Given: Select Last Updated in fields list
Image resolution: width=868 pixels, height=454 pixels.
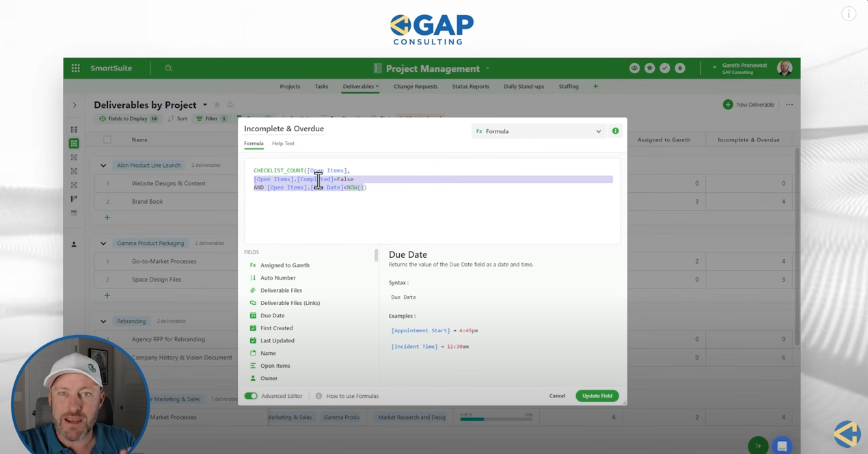Looking at the screenshot, I should pyautogui.click(x=277, y=340).
